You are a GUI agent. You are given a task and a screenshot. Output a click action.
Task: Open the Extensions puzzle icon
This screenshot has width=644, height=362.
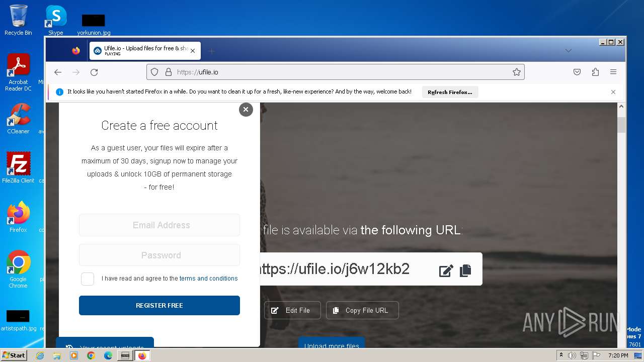click(x=595, y=72)
